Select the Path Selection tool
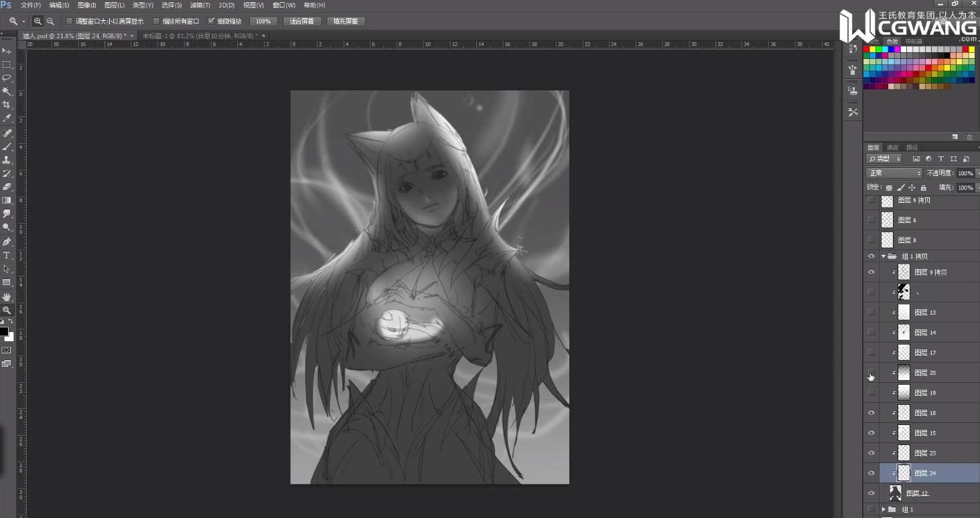 pyautogui.click(x=7, y=269)
